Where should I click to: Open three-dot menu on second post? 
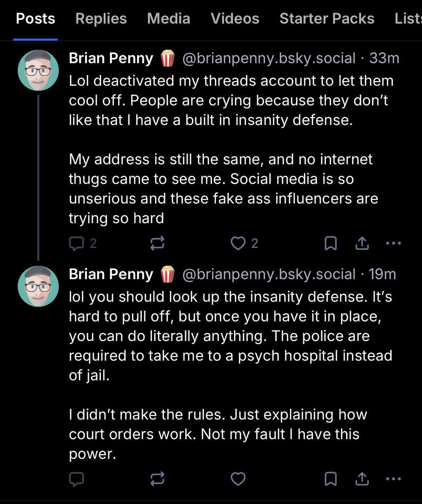click(x=394, y=479)
